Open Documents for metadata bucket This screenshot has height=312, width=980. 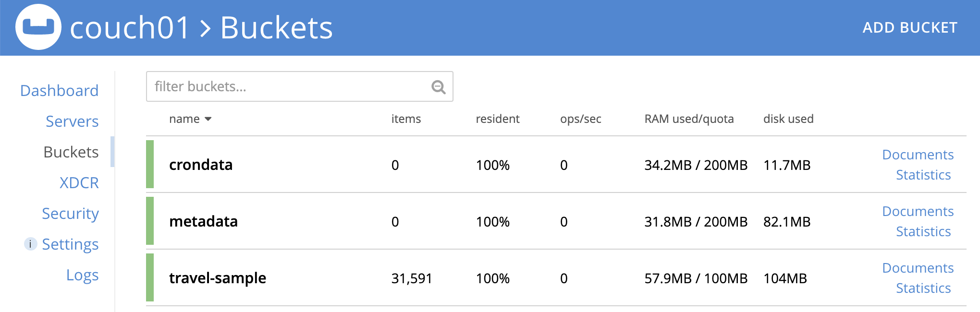point(918,211)
